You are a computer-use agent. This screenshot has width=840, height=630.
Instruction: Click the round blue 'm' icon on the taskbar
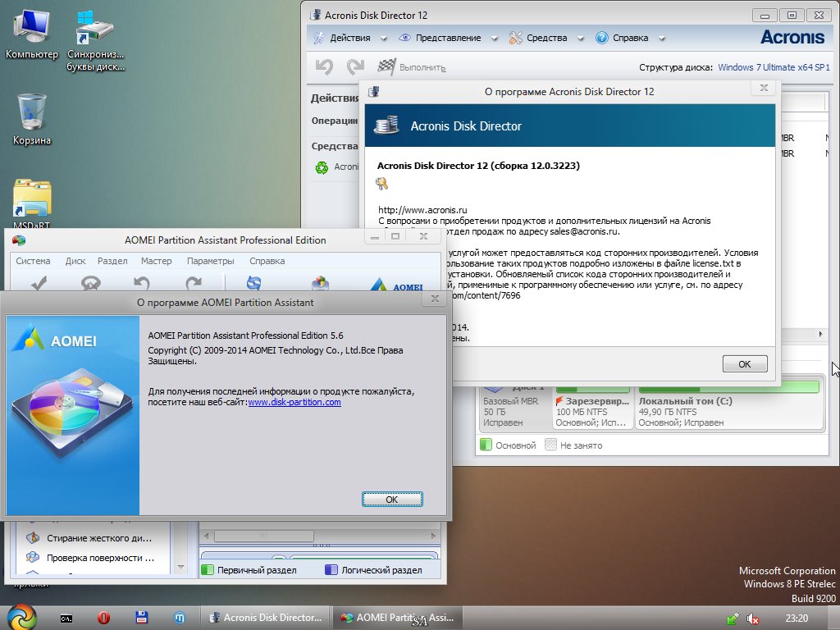point(180,619)
